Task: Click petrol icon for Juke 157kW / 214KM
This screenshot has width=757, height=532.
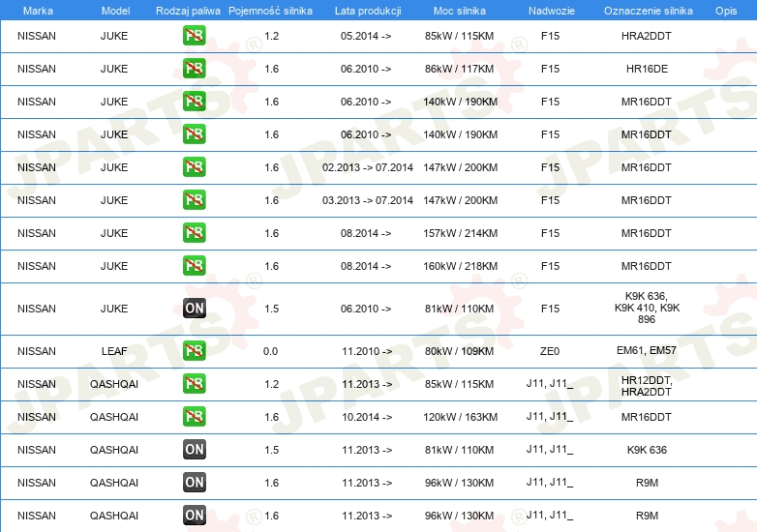Action: coord(194,232)
